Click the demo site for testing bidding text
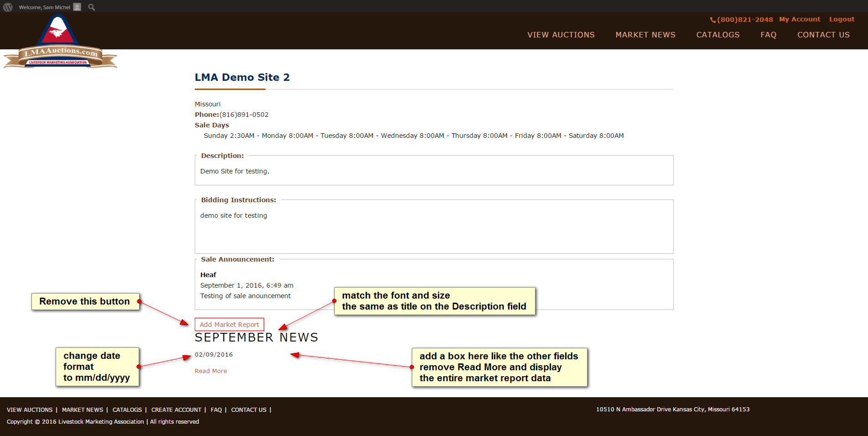This screenshot has height=436, width=868. [234, 215]
